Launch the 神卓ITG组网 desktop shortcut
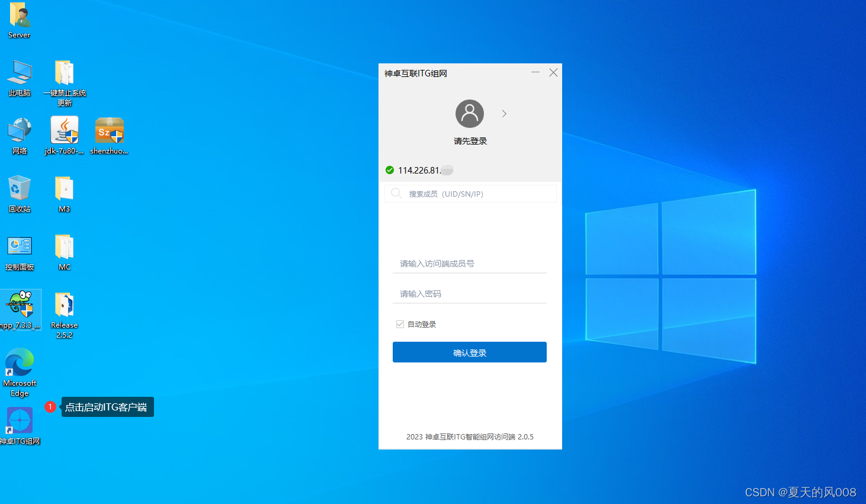The height and width of the screenshot is (504, 866). click(20, 426)
